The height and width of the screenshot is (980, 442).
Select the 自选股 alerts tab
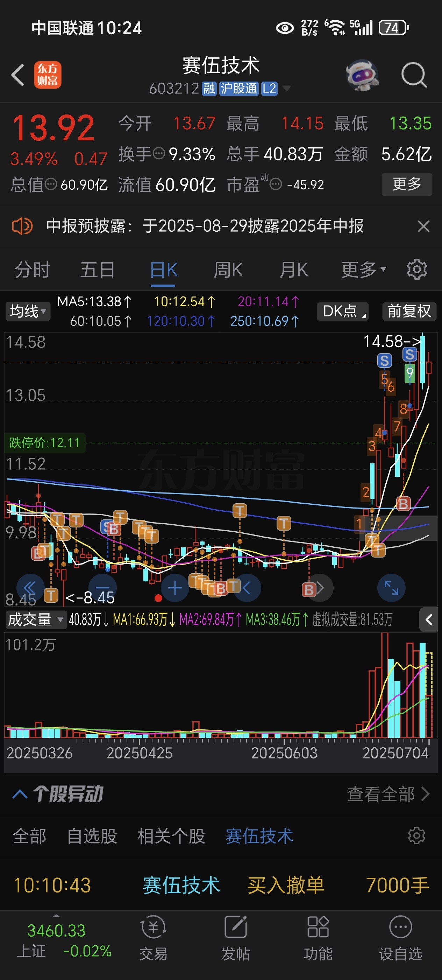(92, 836)
